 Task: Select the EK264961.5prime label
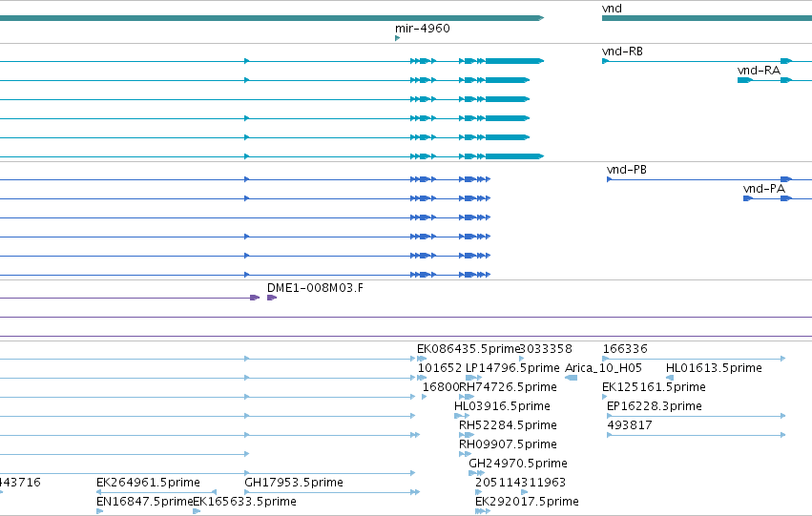(148, 483)
